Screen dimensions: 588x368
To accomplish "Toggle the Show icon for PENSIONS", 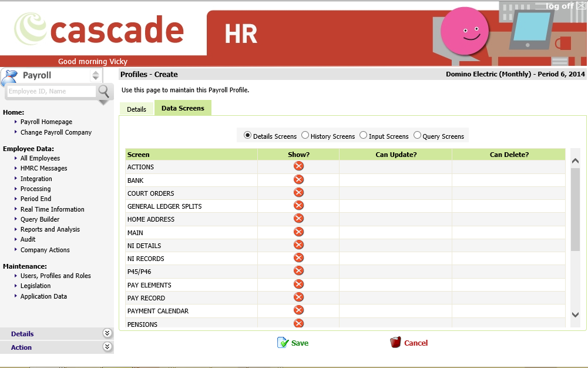I will [x=298, y=323].
